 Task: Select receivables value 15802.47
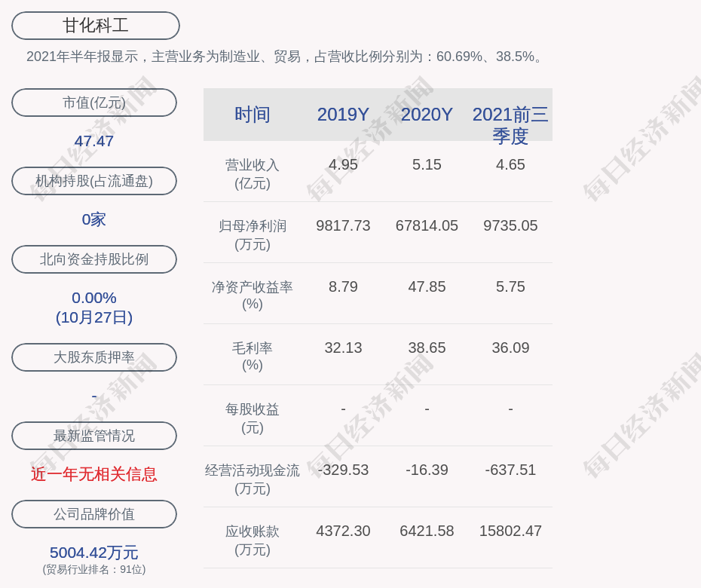tap(510, 531)
